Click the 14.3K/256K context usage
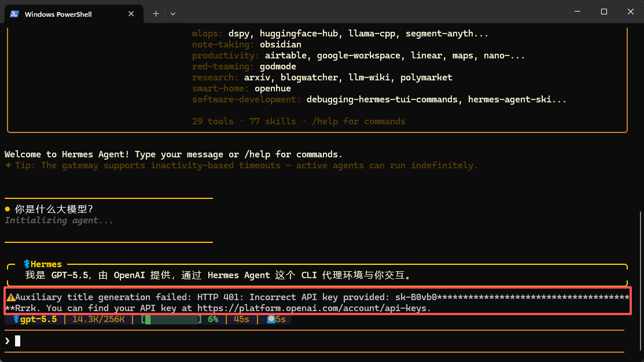This screenshot has height=362, width=644. pyautogui.click(x=98, y=319)
